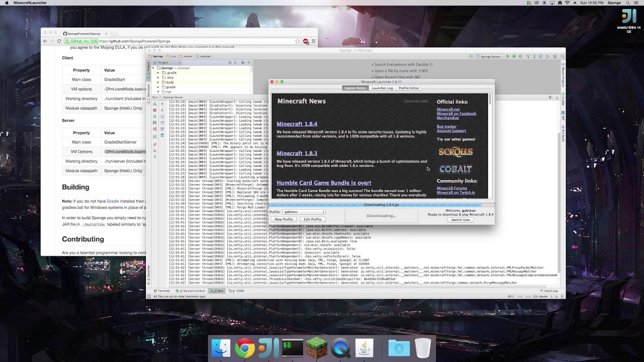Click scroll from source icon in Project panel
The width and height of the screenshot is (644, 362).
(x=230, y=63)
